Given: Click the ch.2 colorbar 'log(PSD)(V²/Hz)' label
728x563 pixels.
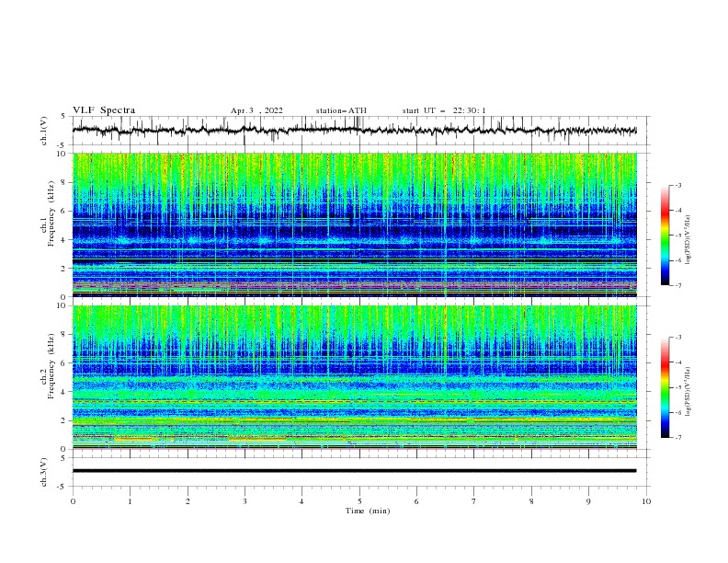Looking at the screenshot, I should 688,391.
